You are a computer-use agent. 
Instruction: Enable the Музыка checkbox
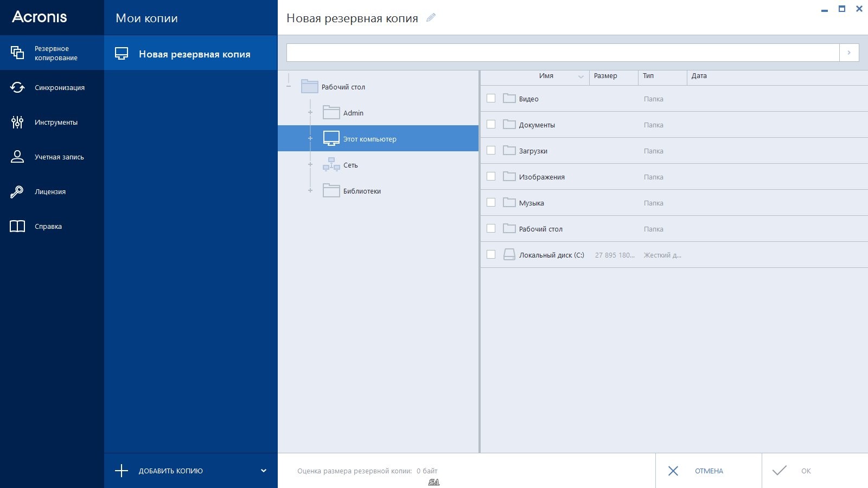[x=491, y=202]
